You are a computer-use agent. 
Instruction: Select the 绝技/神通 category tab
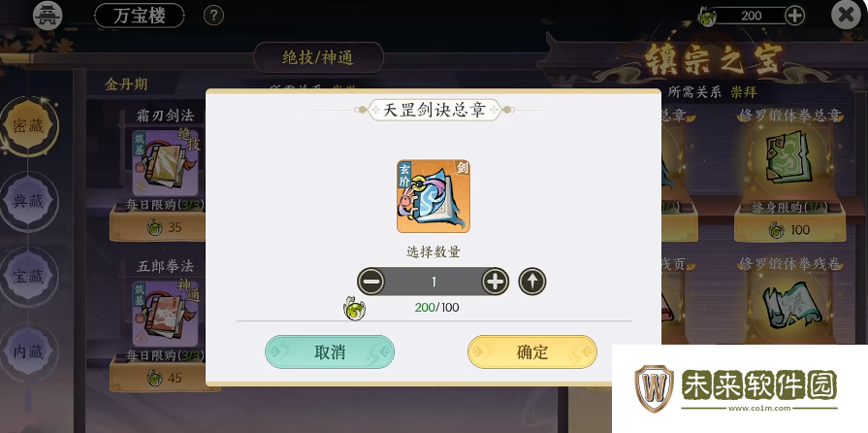pyautogui.click(x=318, y=57)
